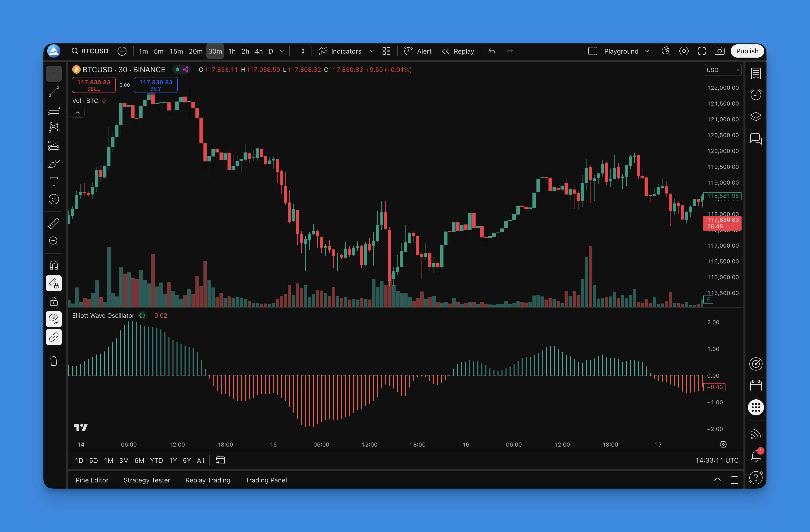
Task: Select the brush drawing tool
Action: tap(54, 164)
